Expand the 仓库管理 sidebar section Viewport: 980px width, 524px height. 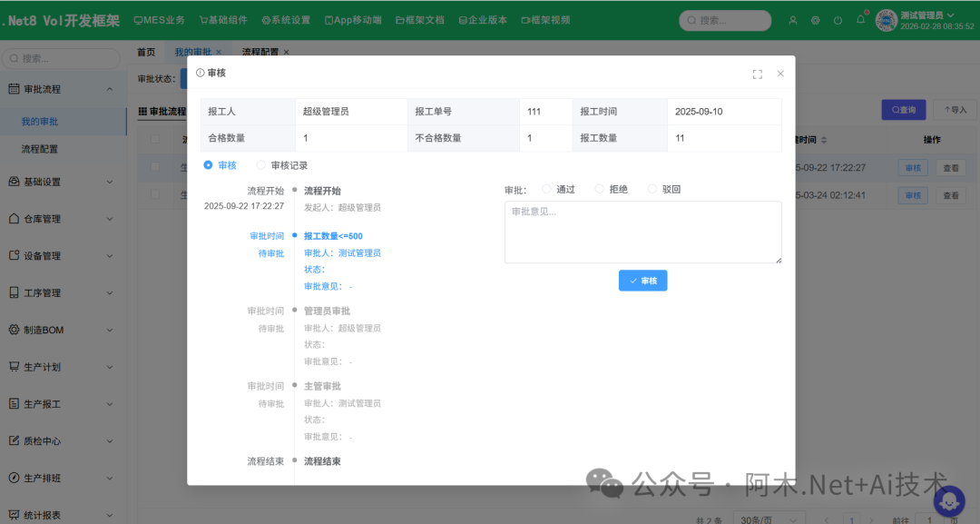click(62, 218)
